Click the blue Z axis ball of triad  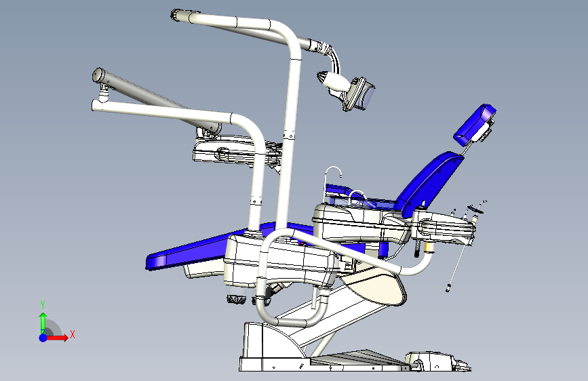click(x=43, y=338)
